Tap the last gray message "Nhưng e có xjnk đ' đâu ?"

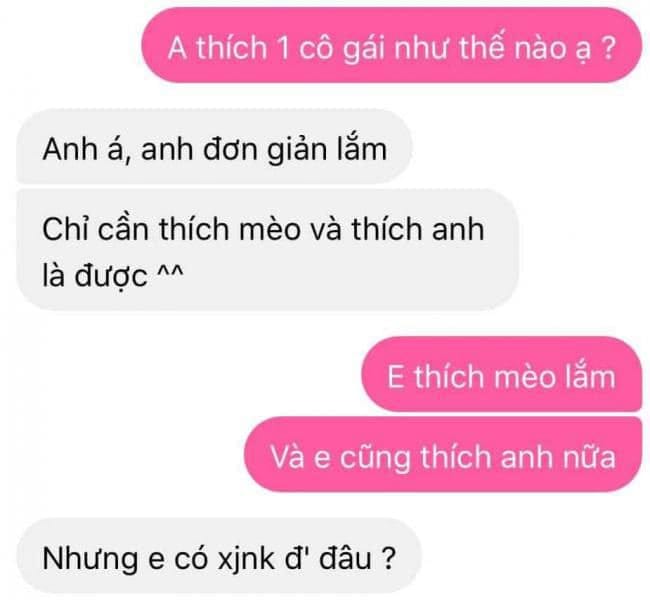pyautogui.click(x=219, y=556)
